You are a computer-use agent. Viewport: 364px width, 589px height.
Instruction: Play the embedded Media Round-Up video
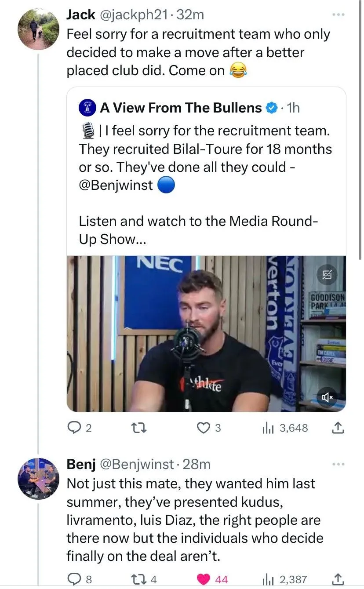206,333
